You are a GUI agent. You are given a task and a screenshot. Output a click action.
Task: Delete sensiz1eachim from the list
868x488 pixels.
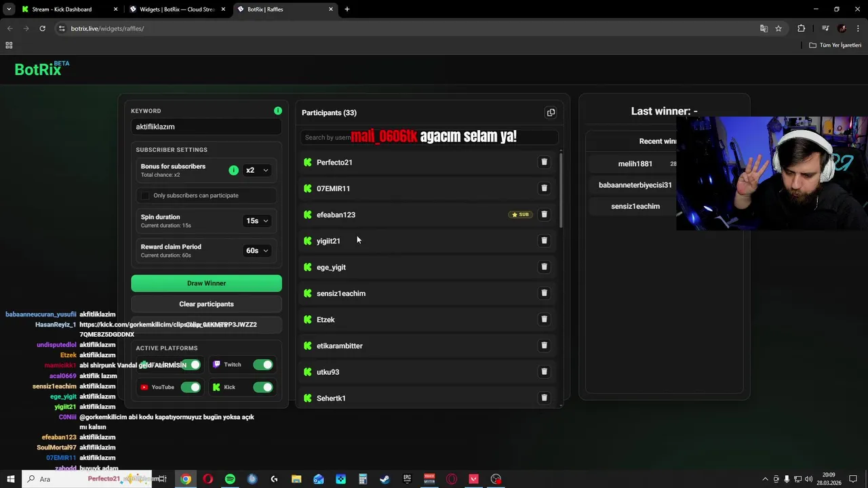click(x=544, y=293)
